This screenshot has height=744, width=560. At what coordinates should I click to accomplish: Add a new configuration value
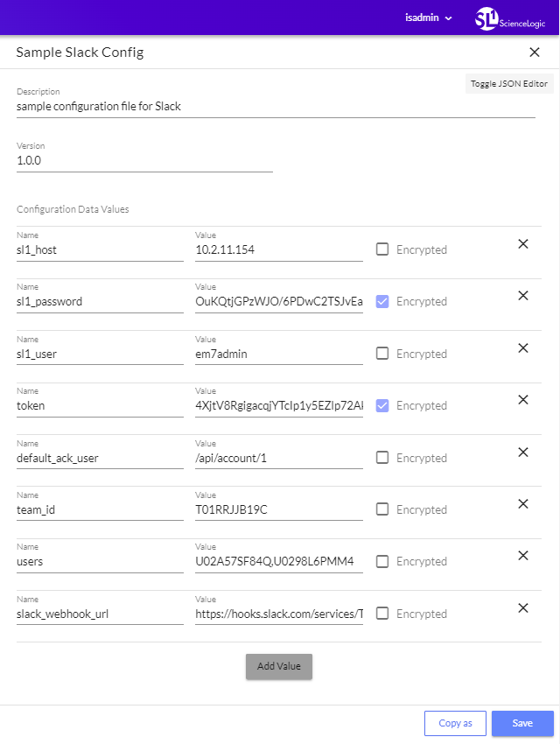pyautogui.click(x=278, y=666)
